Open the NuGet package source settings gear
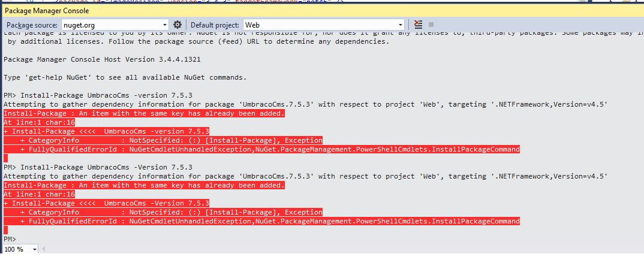 [x=177, y=25]
